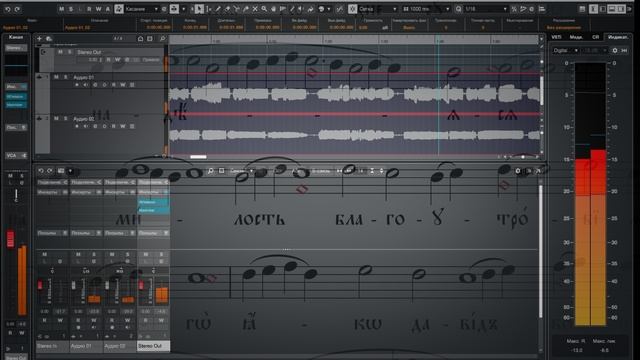Viewport: 640px width, 360px height.
Task: Select the Glue tool
Action: click(x=246, y=9)
